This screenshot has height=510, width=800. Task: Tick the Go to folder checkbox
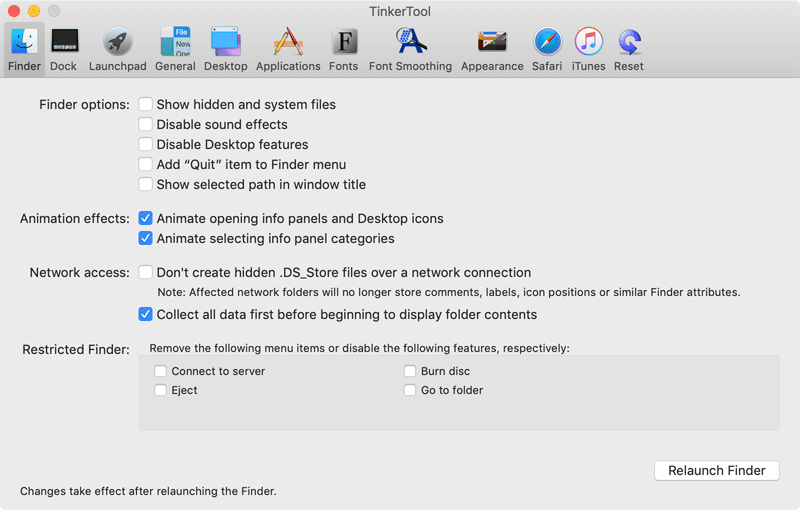(410, 390)
